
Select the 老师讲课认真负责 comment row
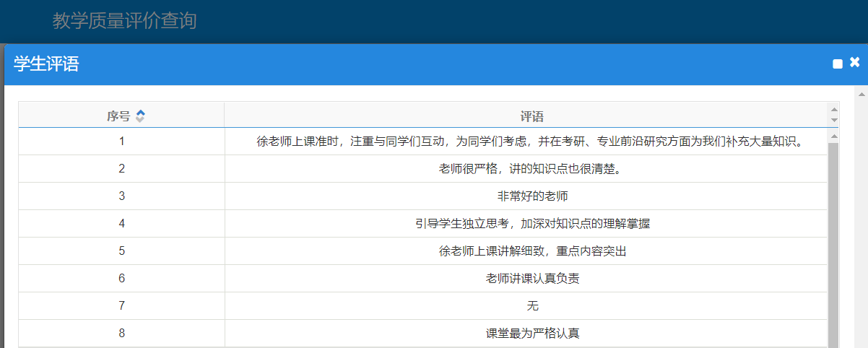[531, 279]
